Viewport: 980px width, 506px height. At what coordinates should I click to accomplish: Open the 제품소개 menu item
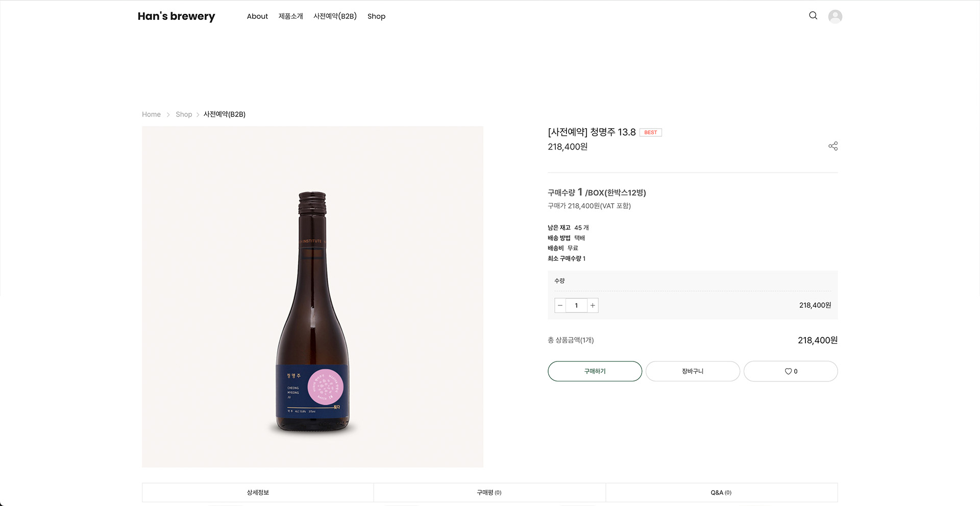(290, 16)
